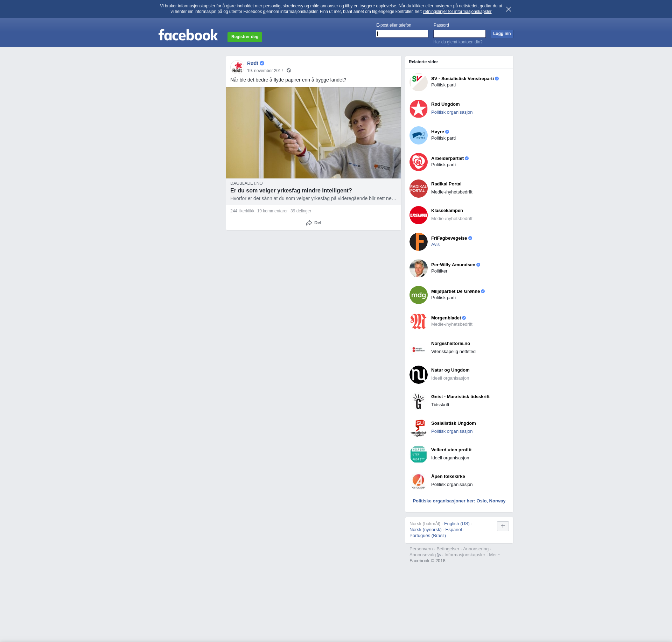Click the Klassekampen red logo
Screen dimensions: 672x642
coord(418,215)
